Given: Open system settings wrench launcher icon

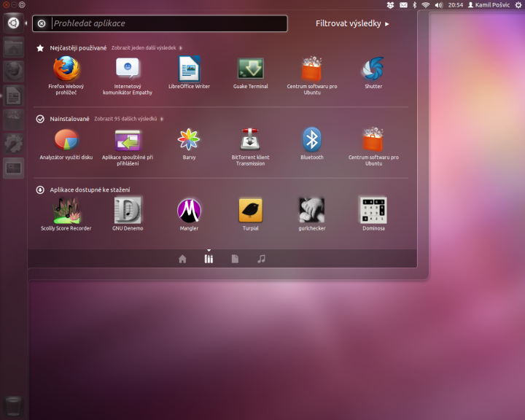Looking at the screenshot, I should click(13, 144).
